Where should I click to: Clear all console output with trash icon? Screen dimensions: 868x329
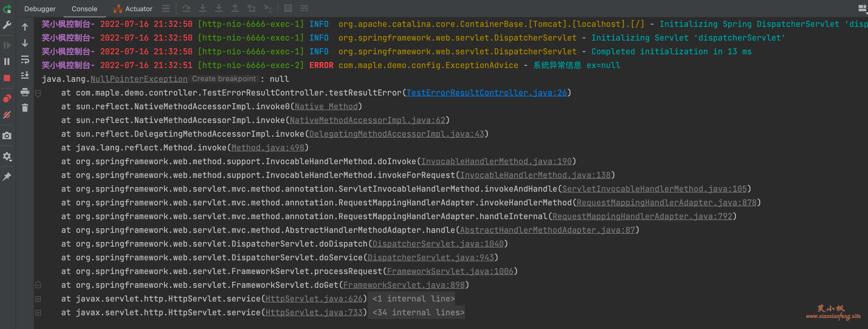pos(25,108)
